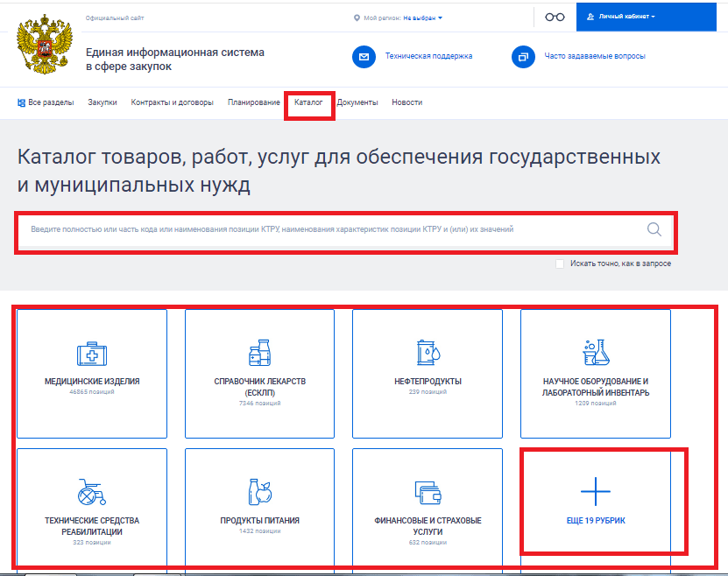Open НАУЧНОЕ ОБОРУДОВАНИЕ category label
Viewport: 728px width, 576px height.
pos(596,387)
